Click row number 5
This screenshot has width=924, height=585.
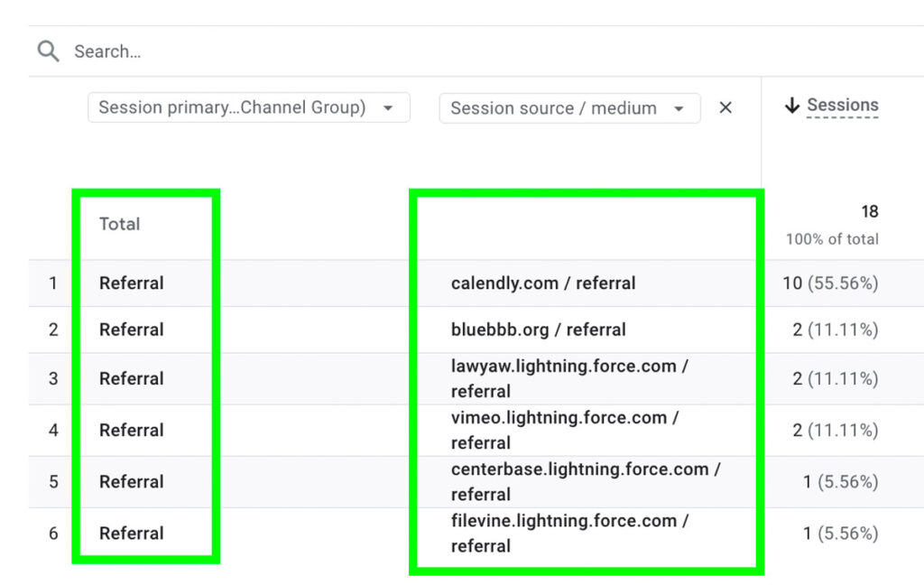53,482
